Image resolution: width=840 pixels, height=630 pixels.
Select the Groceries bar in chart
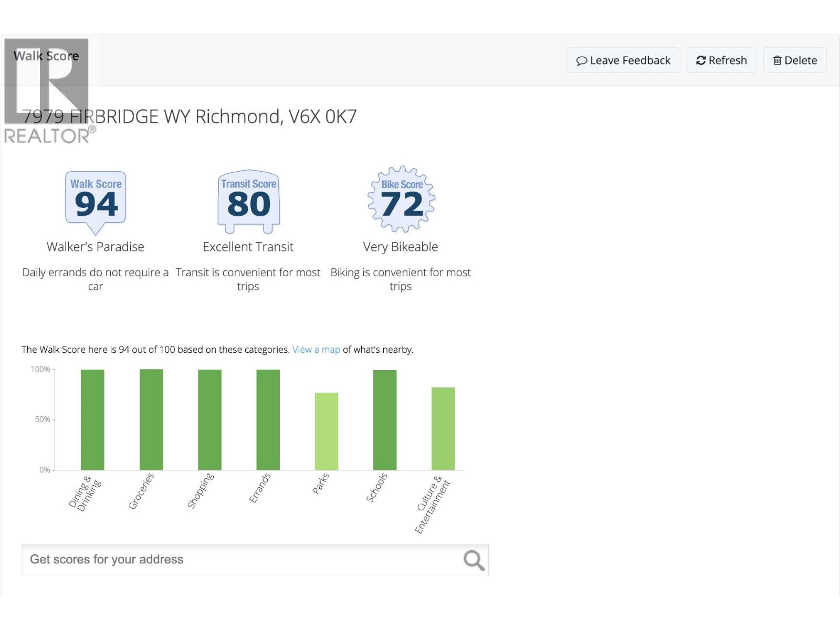click(151, 419)
